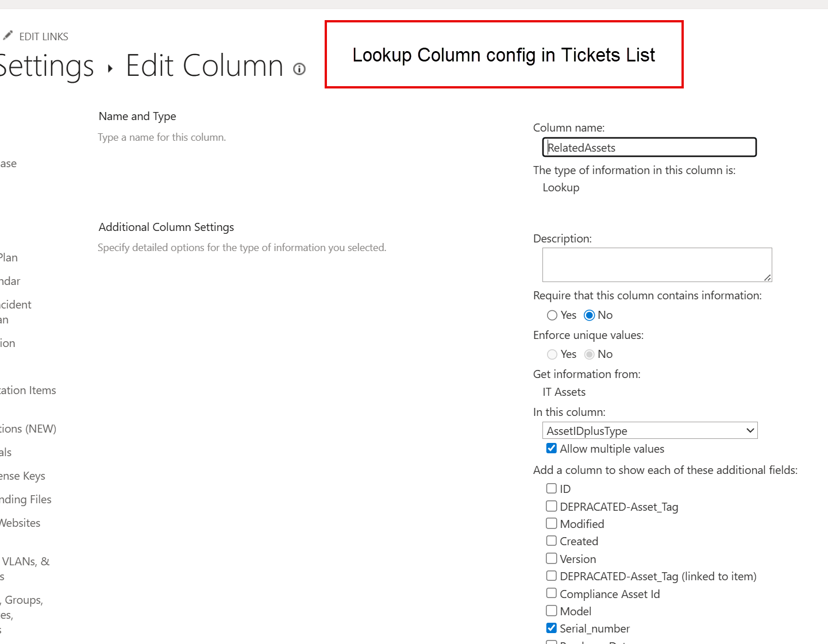Check the ID additional field box
The height and width of the screenshot is (644, 828).
point(552,488)
